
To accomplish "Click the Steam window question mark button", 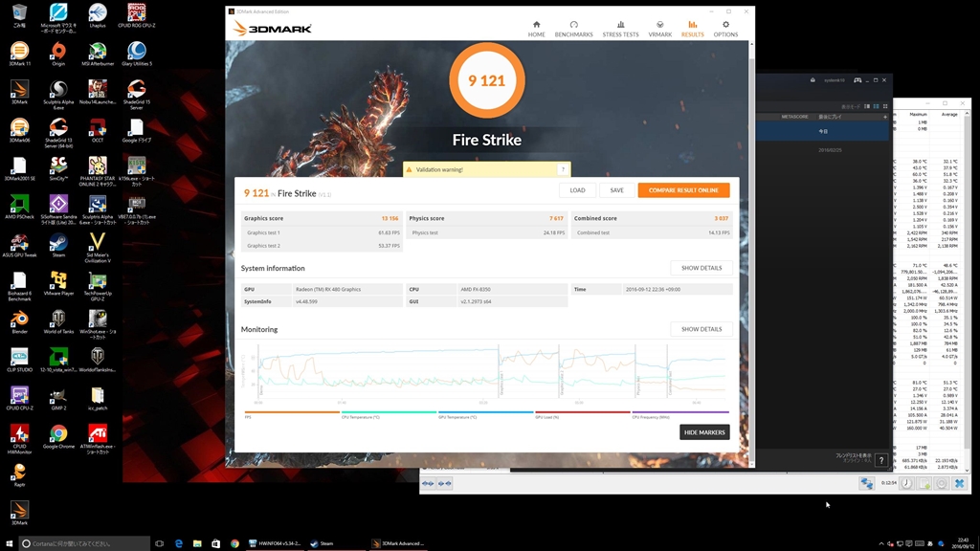I will coord(881,460).
